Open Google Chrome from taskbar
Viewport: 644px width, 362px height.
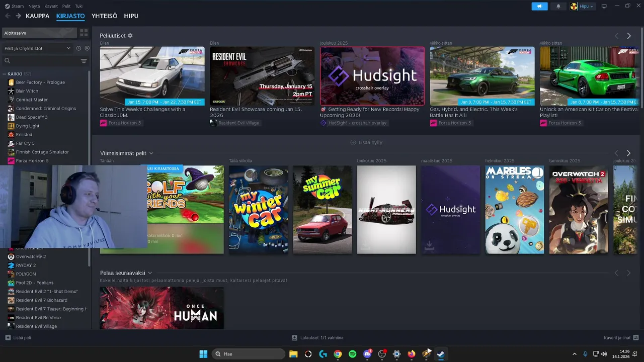click(x=338, y=354)
